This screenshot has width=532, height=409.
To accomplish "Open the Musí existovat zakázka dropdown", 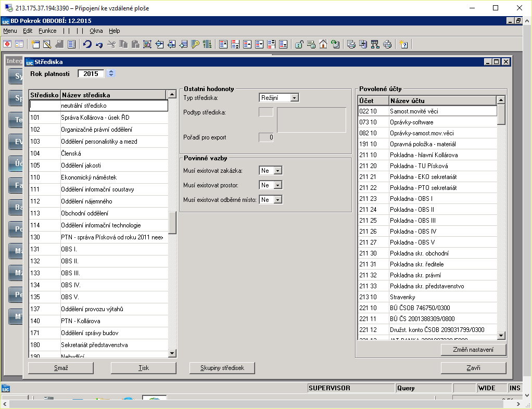I will coord(278,171).
